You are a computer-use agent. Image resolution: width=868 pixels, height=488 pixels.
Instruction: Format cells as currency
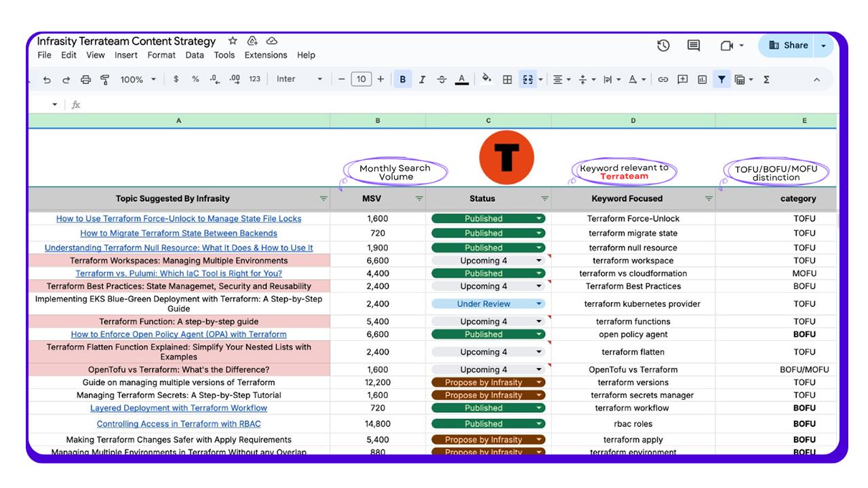[x=176, y=79]
